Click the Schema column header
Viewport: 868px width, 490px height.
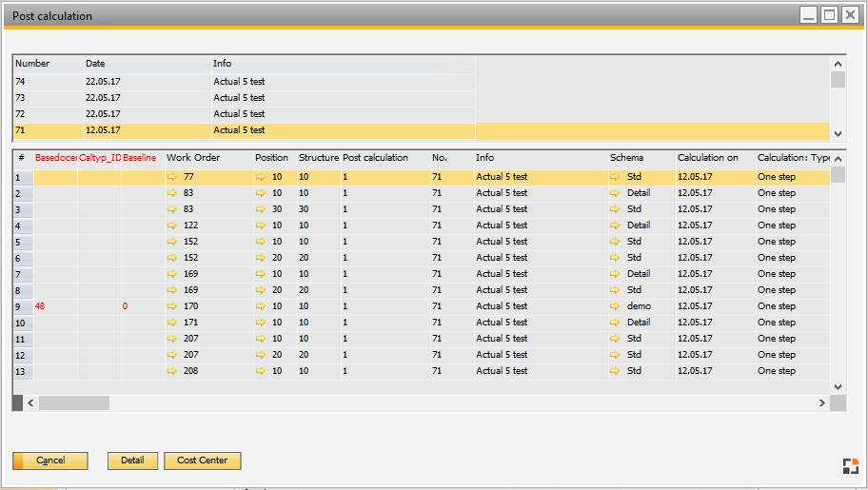[626, 158]
